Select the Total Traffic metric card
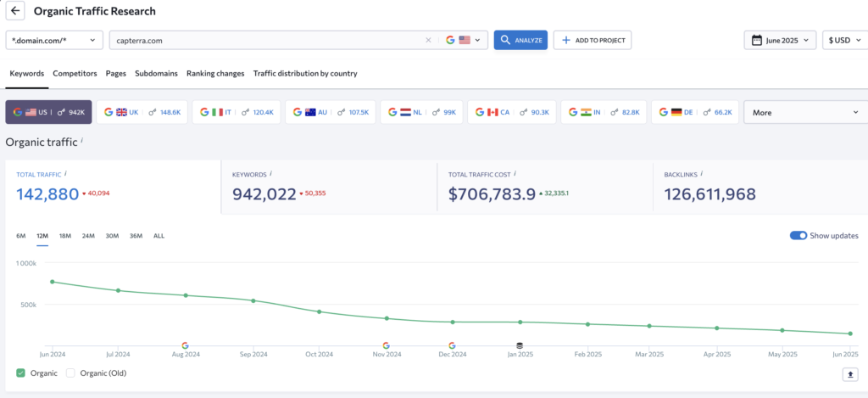Viewport: 868px width, 398px height. 113,187
